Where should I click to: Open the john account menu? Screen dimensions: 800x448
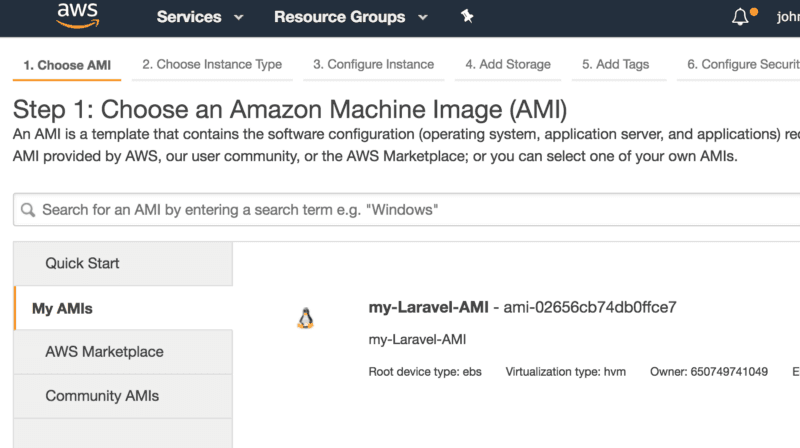tap(788, 17)
